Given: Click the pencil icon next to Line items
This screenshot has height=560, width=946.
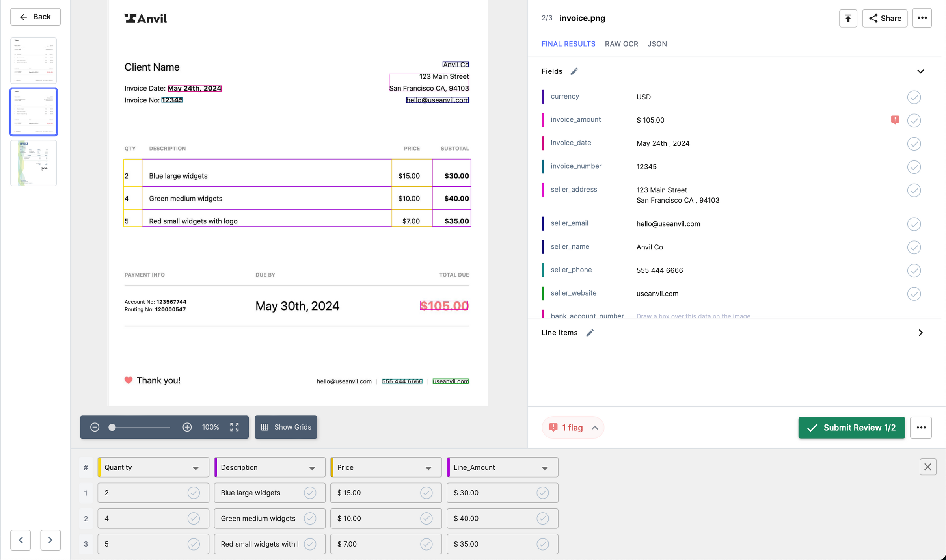Looking at the screenshot, I should tap(590, 333).
